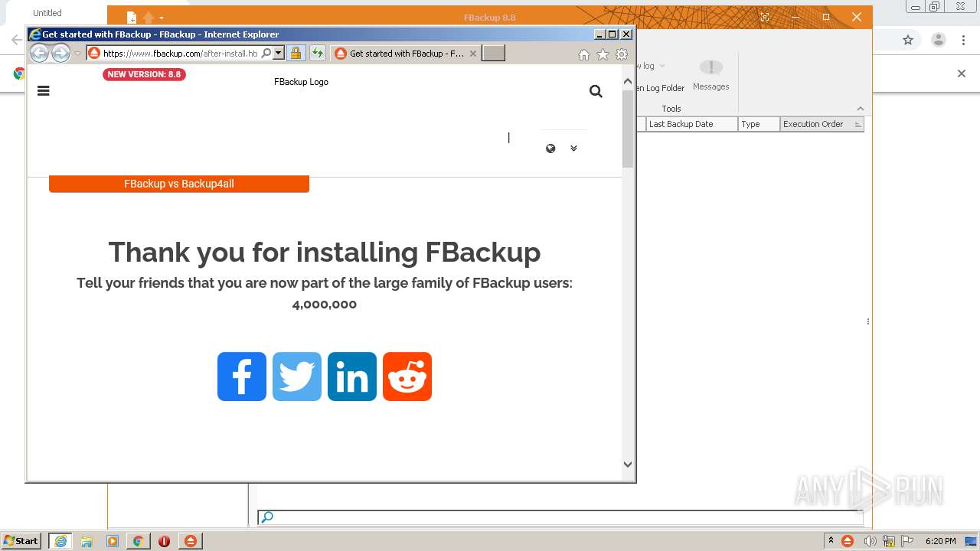
Task: Click the volume speaker icon in the tray
Action: click(870, 541)
